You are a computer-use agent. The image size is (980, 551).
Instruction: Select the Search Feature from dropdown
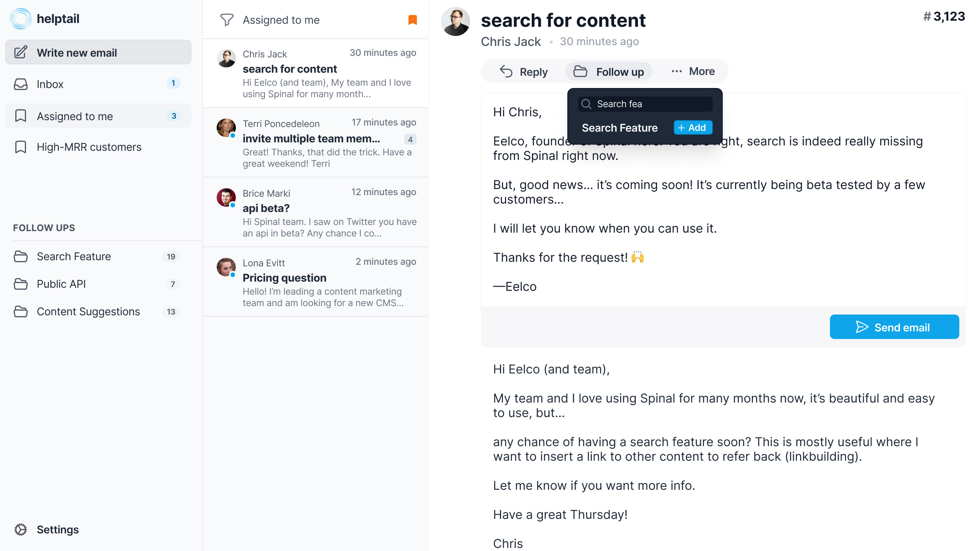[620, 127]
